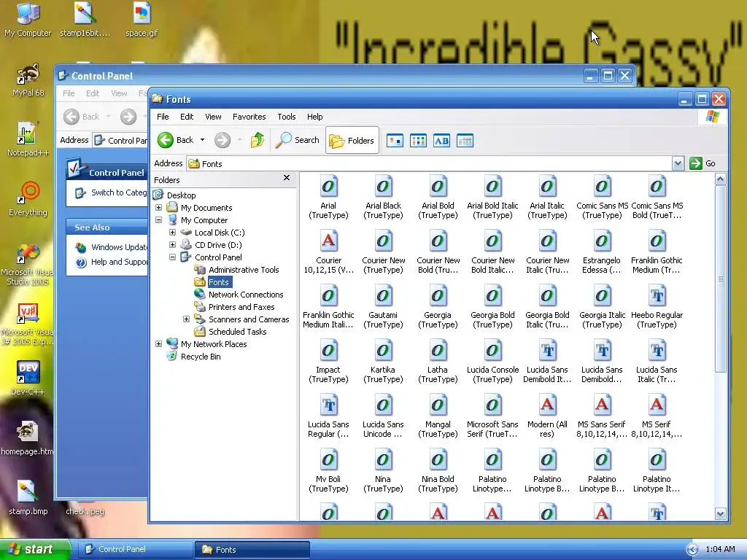Screen dimensions: 747x560
Task: Select Administrative Tools in folder tree
Action: (x=244, y=270)
